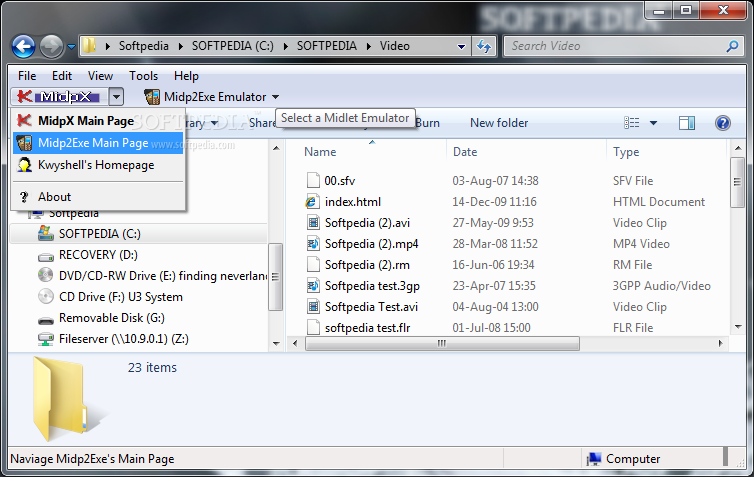
Task: Sort by the Name column header
Action: pyautogui.click(x=320, y=152)
